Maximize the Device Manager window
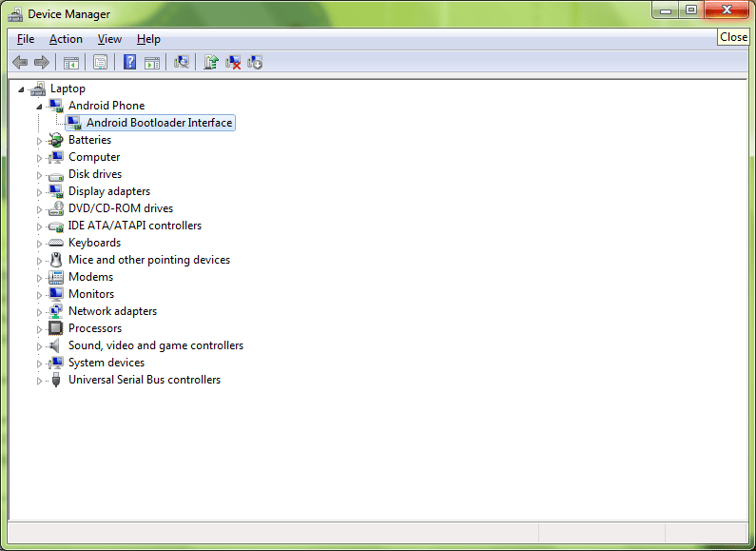 click(x=691, y=10)
